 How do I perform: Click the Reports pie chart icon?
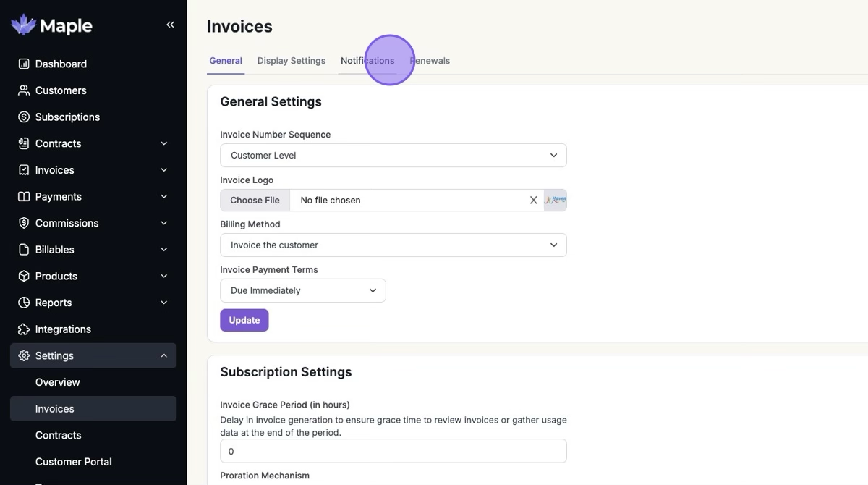[24, 303]
